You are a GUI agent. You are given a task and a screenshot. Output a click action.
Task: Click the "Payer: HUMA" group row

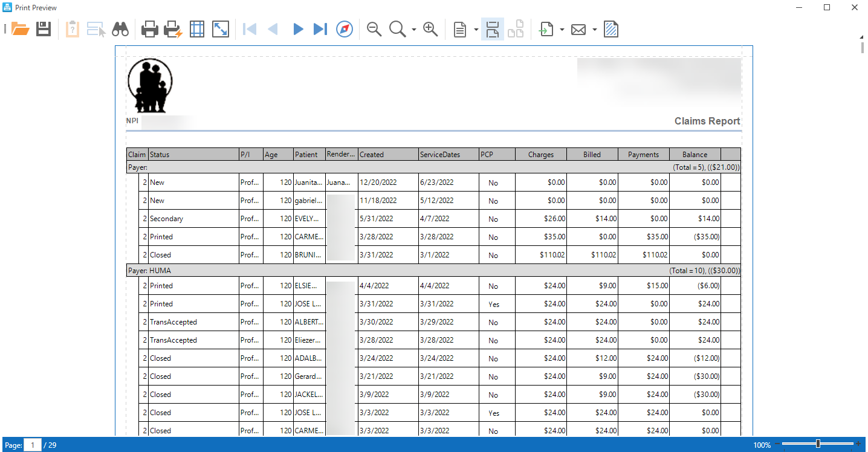[x=433, y=271]
